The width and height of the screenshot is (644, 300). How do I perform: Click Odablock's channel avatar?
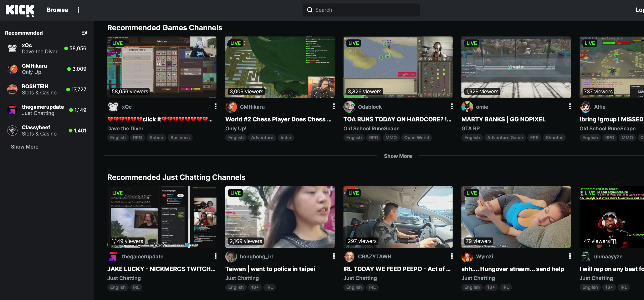(349, 107)
